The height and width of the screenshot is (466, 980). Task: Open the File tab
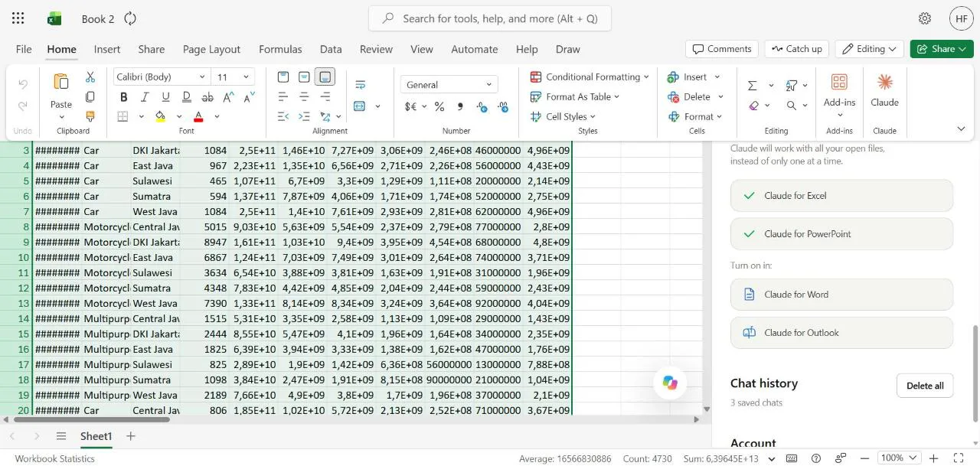[x=24, y=49]
